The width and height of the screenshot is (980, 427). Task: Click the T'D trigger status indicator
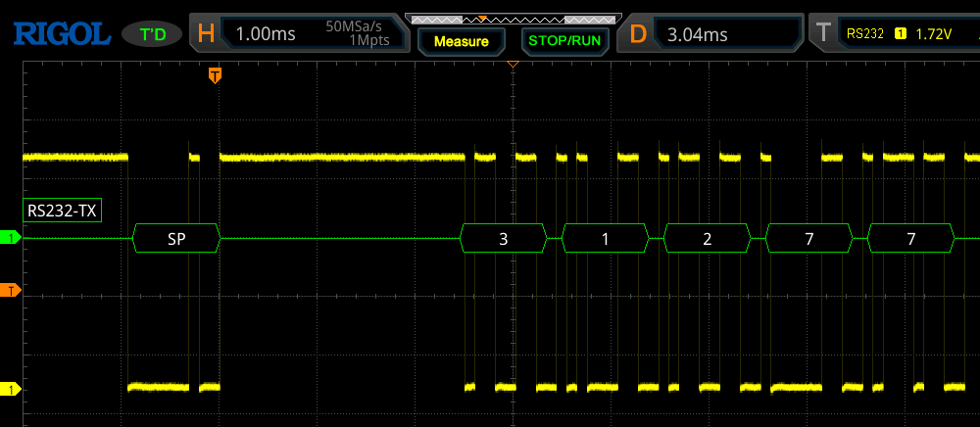point(153,34)
